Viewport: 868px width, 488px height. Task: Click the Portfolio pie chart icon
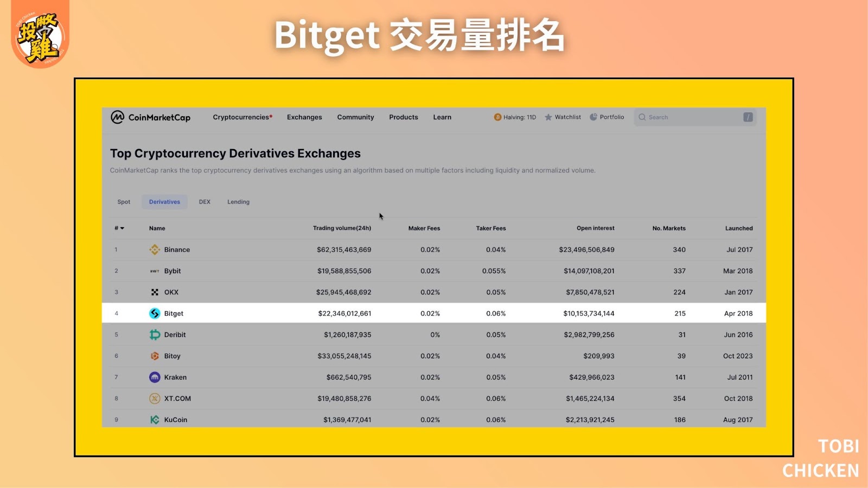point(593,117)
